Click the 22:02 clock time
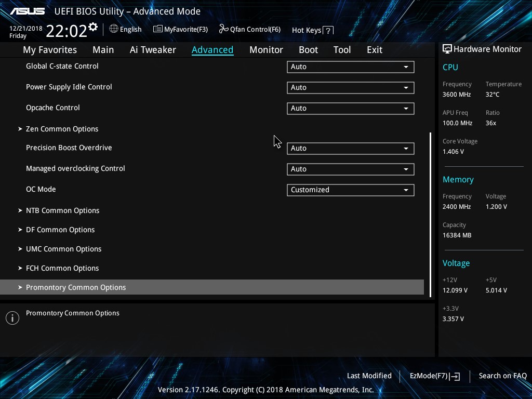This screenshot has height=399, width=532. pyautogui.click(x=66, y=31)
